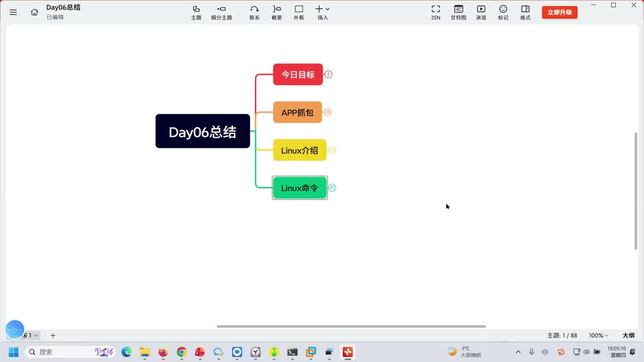Add a 概要 summary bracket
Screen dimensions: 644x362
coord(277,13)
